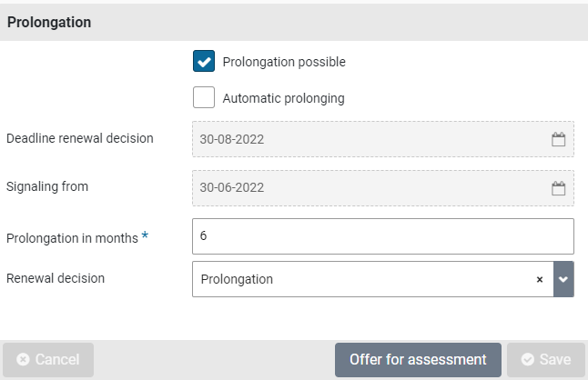Focus the Prolongation in months field
The image size is (588, 380).
382,236
